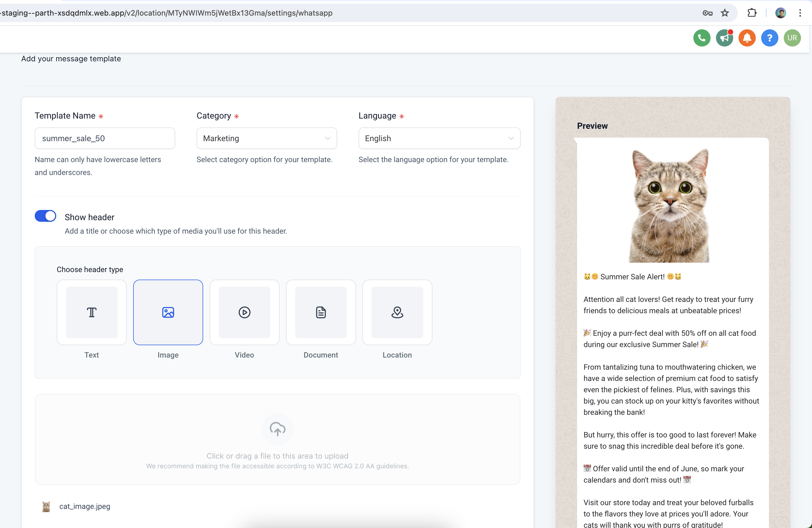Click the upload cloud icon
Viewport: 812px width, 528px height.
coord(277,429)
